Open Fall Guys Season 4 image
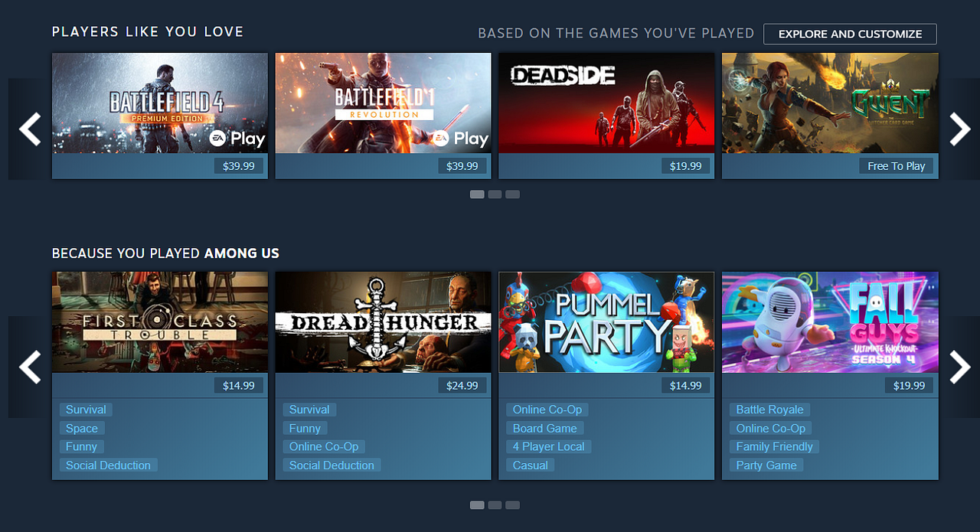This screenshot has height=532, width=980. coord(830,322)
